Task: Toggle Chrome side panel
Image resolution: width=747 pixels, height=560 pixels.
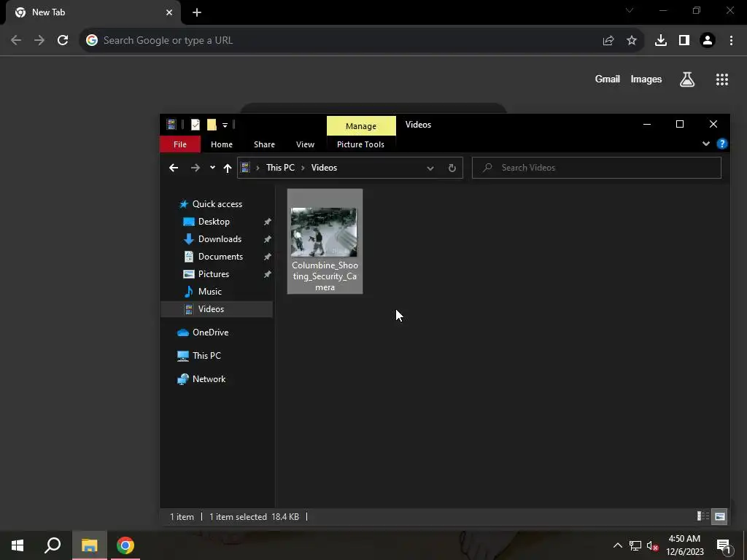Action: point(684,41)
